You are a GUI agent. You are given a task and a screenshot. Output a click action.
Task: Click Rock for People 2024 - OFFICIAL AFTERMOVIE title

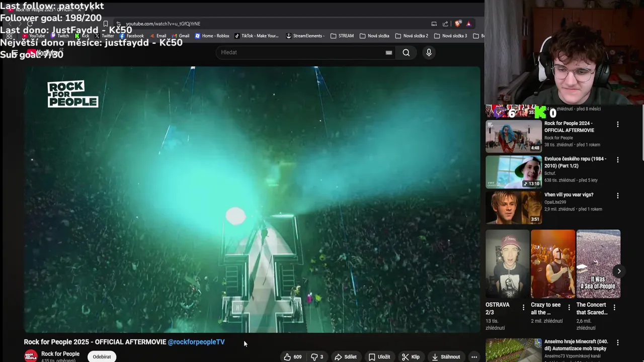[569, 127]
